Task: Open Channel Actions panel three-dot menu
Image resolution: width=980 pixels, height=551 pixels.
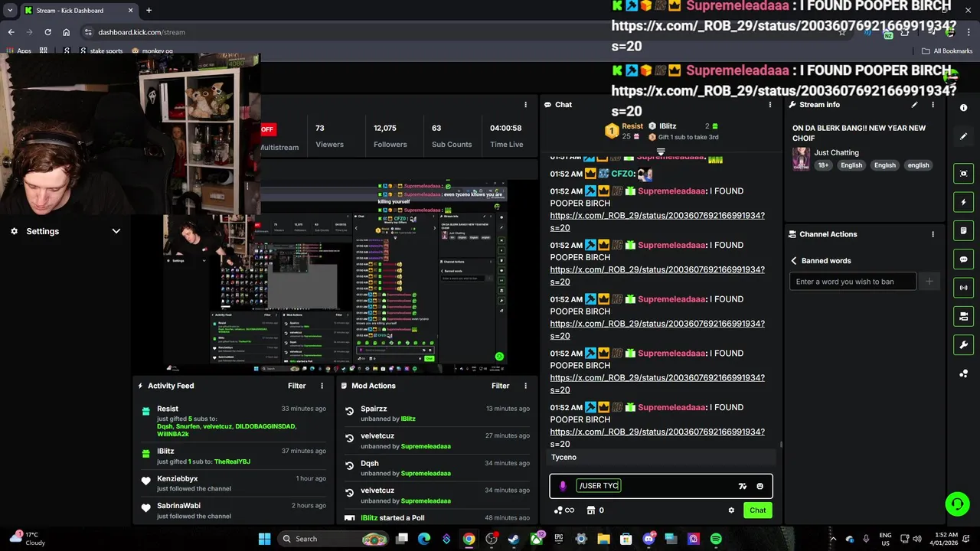Action: [933, 234]
